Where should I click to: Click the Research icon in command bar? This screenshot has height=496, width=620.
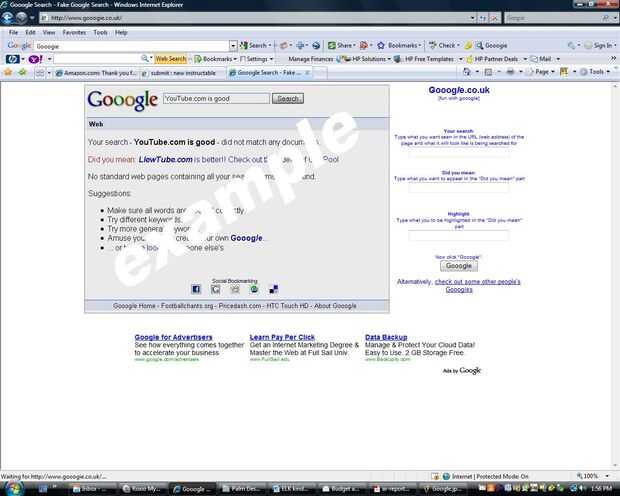[x=564, y=72]
